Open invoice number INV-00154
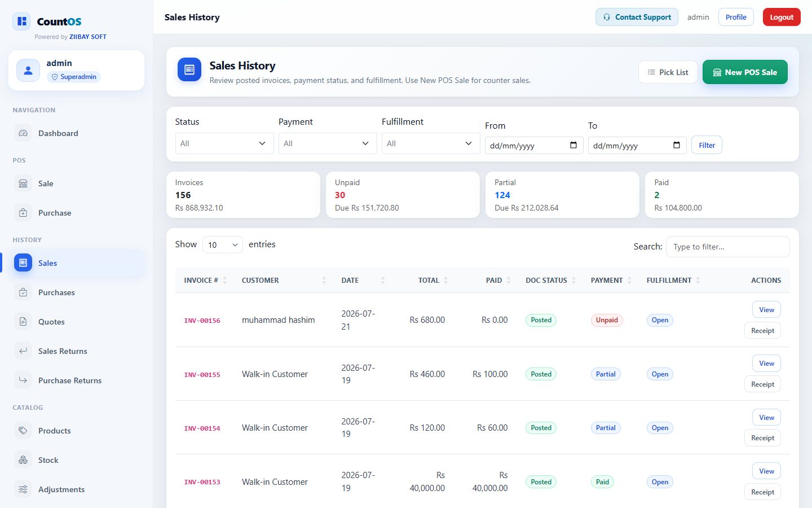The height and width of the screenshot is (508, 812). [x=202, y=428]
